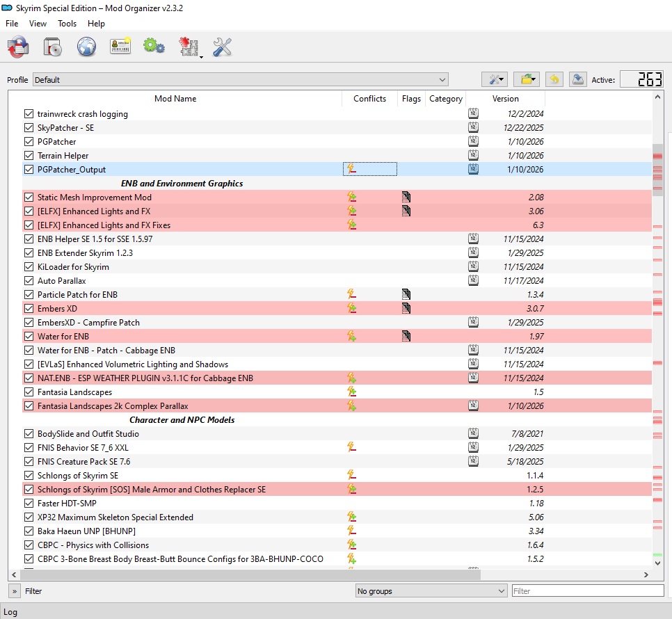Viewport: 672px width, 619px height.
Task: Click calendar icon on trainwreck crash logging row
Action: tap(473, 113)
